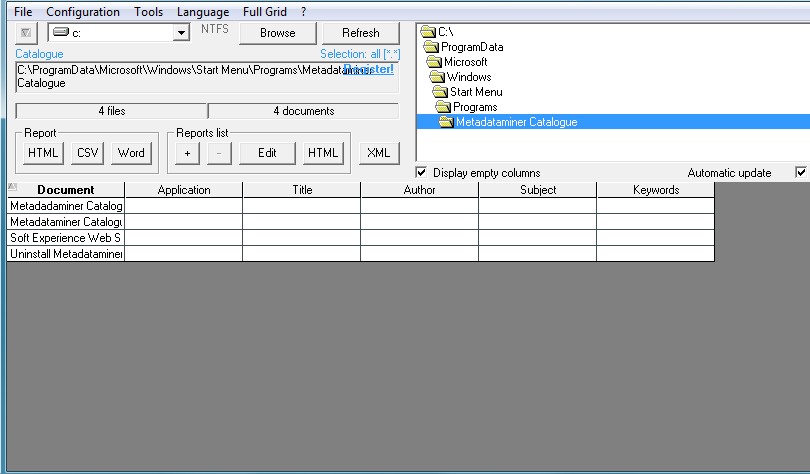Select the Metadataminer Catalogue tree item

coord(516,122)
